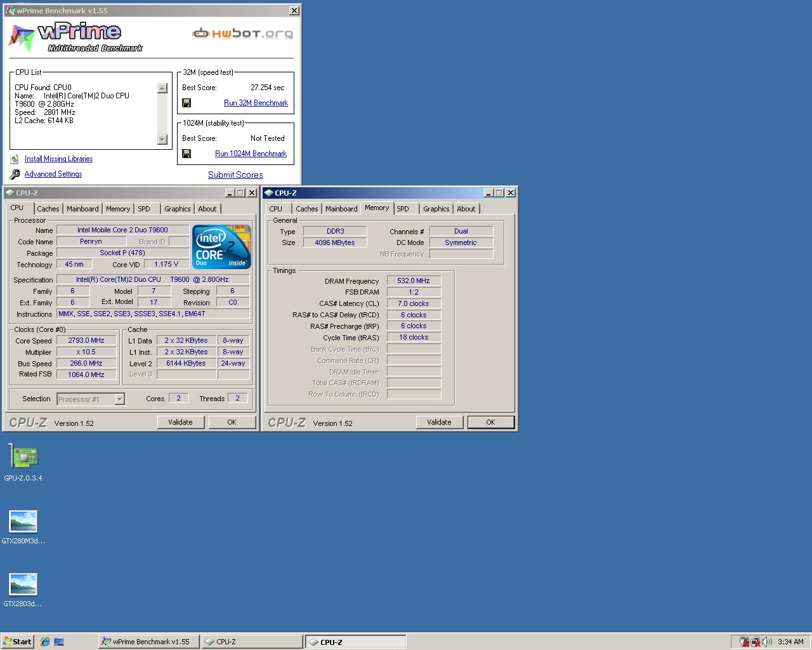The image size is (812, 650).
Task: Open the Start menu
Action: tap(18, 642)
